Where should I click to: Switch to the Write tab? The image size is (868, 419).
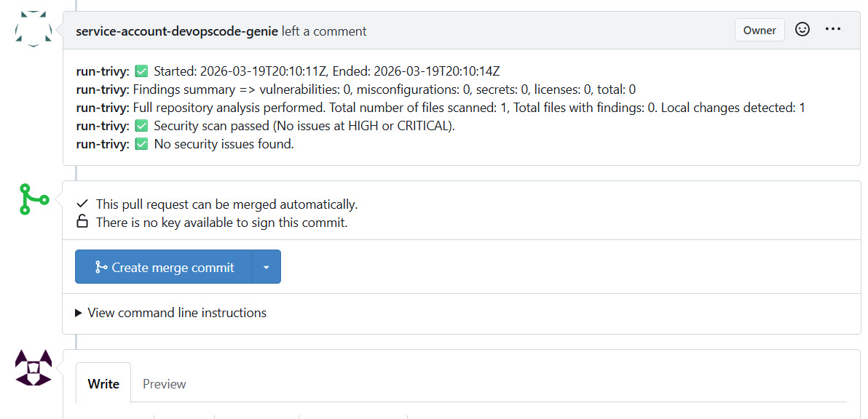[x=103, y=383]
